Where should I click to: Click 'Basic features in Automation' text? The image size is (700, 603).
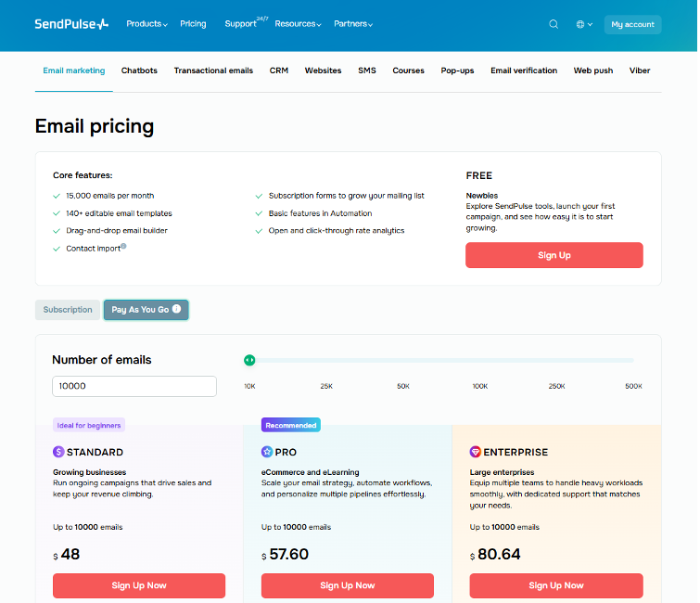pyautogui.click(x=320, y=213)
